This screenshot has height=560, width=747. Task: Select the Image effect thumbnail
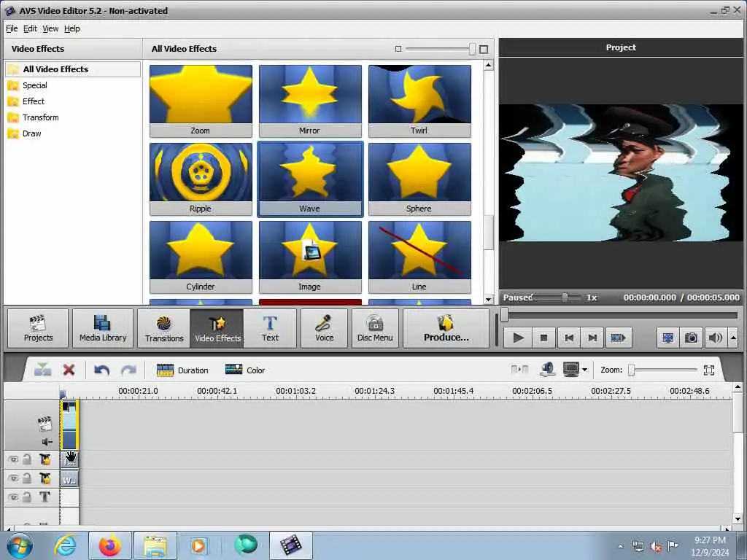310,257
